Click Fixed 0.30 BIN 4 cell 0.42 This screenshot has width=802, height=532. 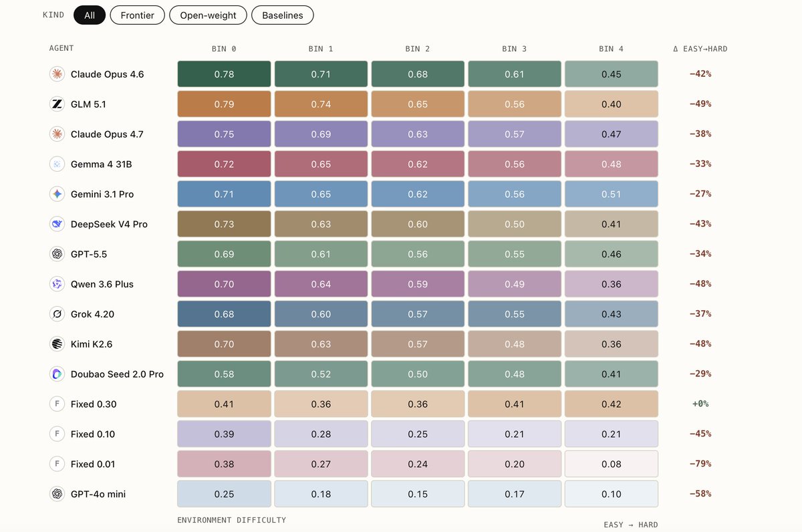point(612,404)
